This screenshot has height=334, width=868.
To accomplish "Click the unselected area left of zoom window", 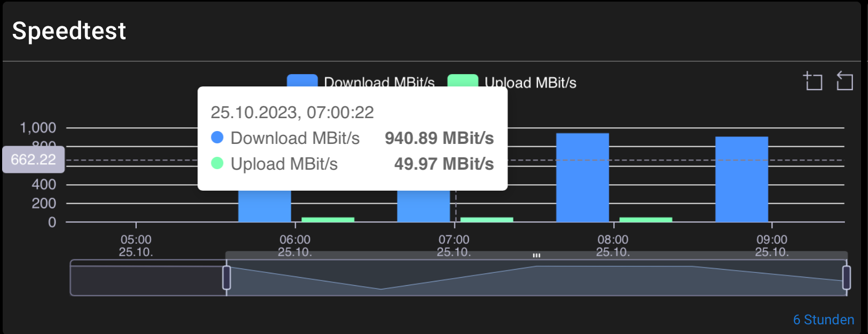I will [x=148, y=278].
